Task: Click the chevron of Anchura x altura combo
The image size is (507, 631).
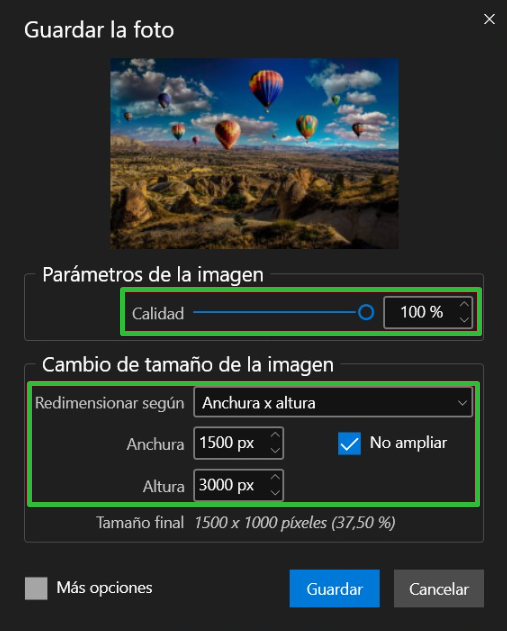Action: (462, 403)
